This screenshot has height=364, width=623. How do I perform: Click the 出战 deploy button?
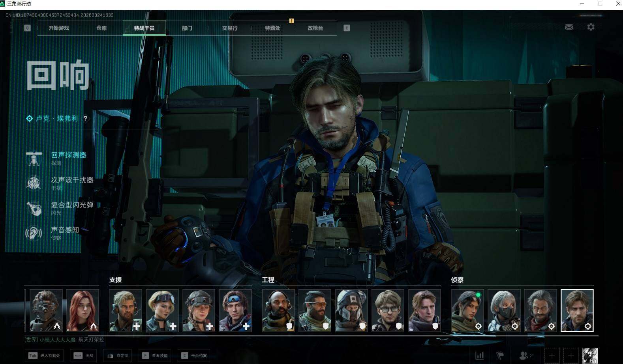click(x=83, y=355)
